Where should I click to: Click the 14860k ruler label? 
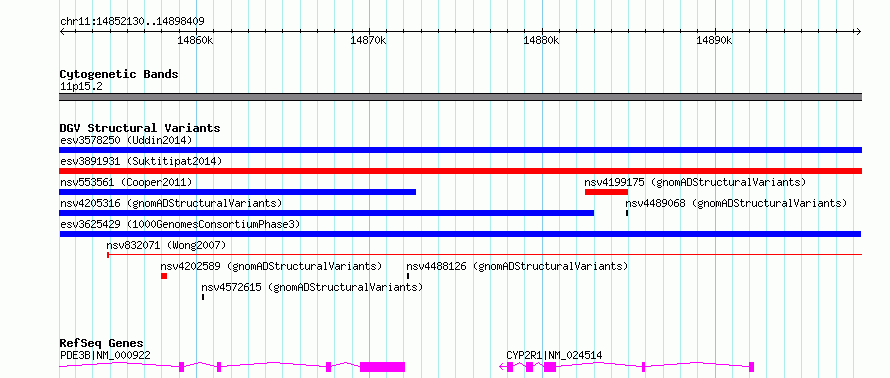[x=195, y=41]
